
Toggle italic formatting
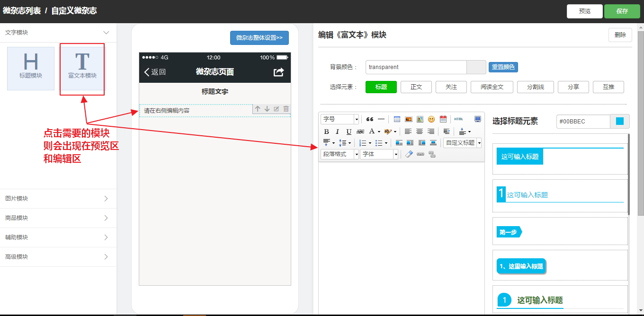point(337,132)
